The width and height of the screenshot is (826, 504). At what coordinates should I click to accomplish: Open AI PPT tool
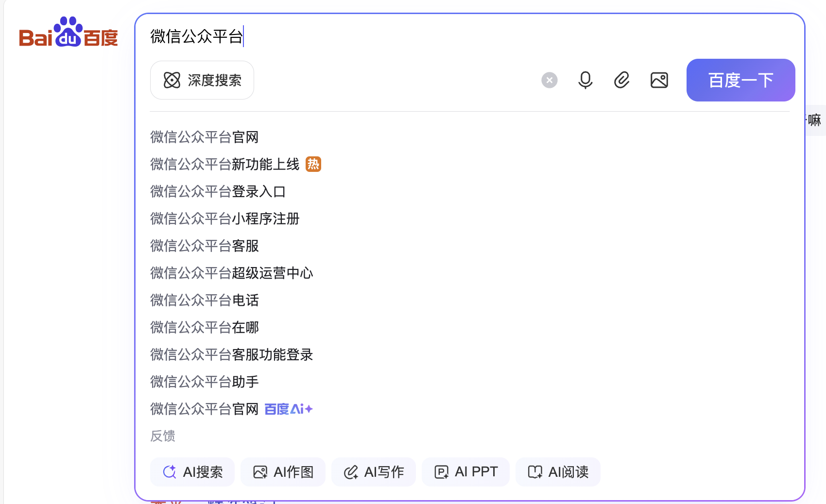[x=466, y=472]
